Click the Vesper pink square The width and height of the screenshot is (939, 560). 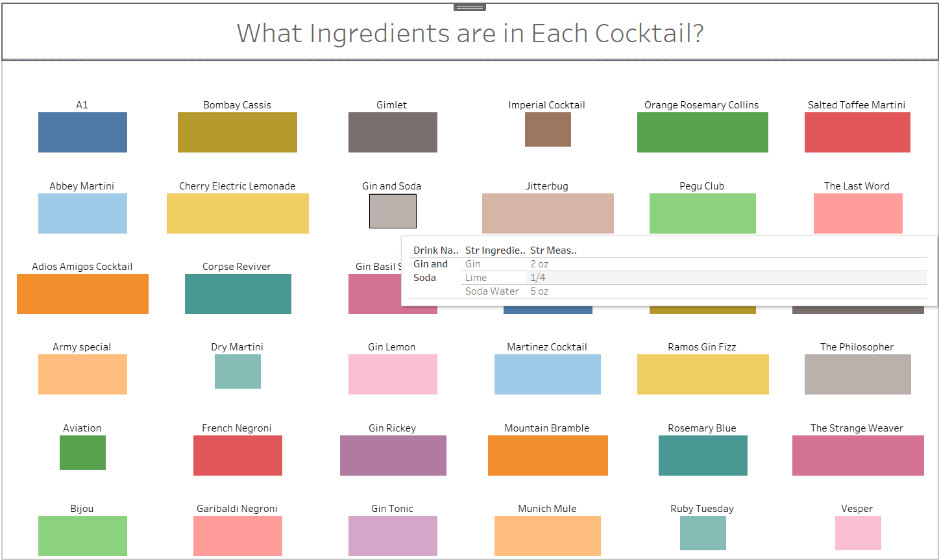(x=858, y=533)
